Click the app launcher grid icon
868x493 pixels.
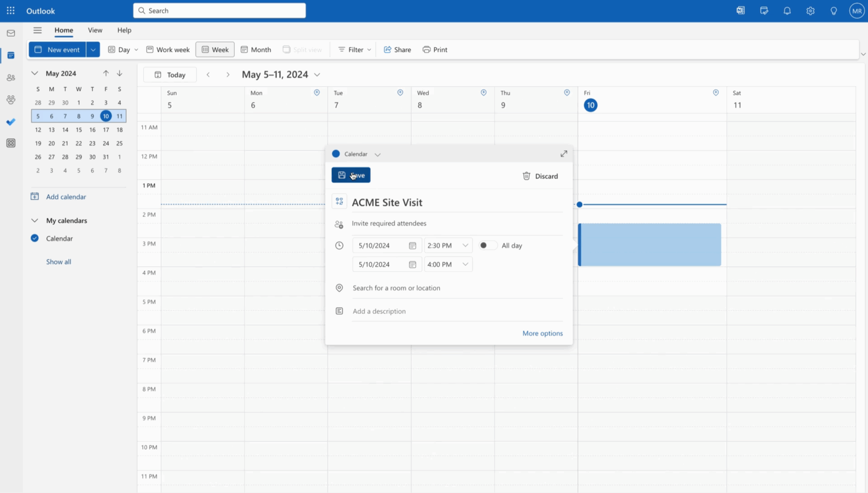11,11
